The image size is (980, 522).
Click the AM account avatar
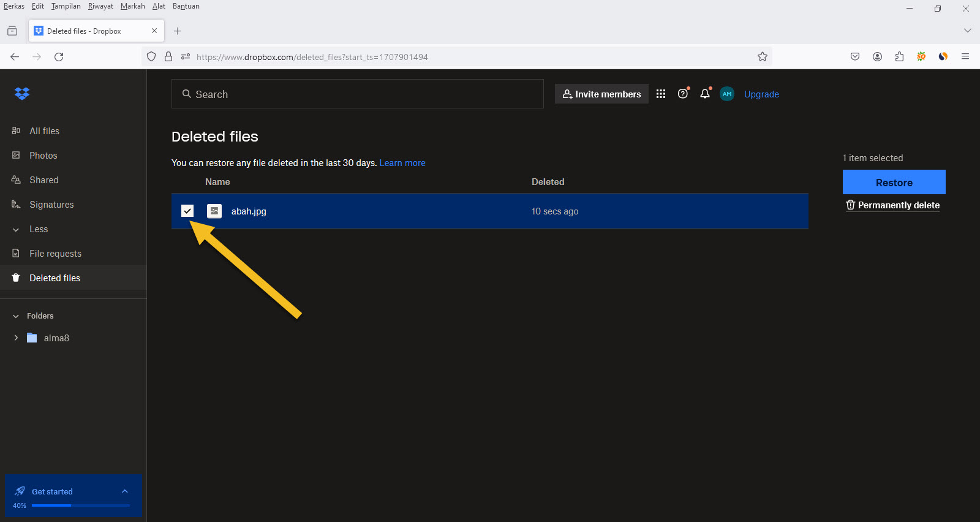[727, 94]
